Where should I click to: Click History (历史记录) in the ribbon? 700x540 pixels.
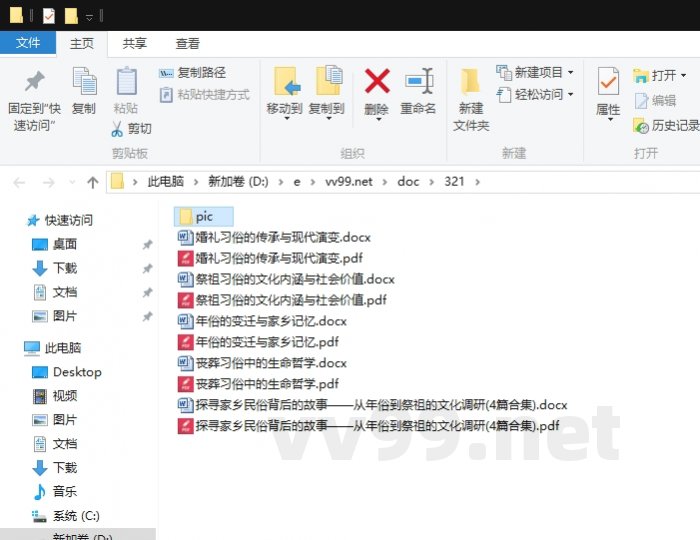point(666,126)
